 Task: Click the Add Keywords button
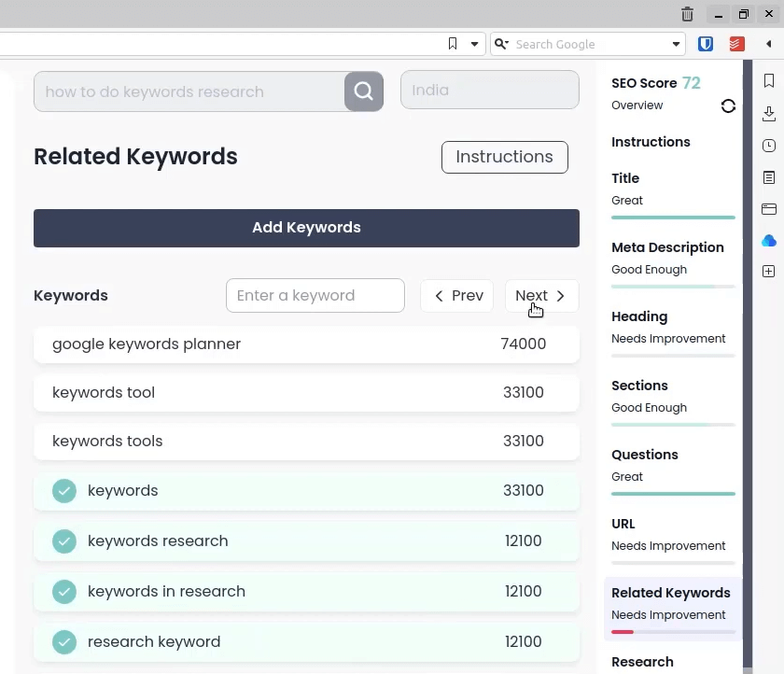(x=306, y=228)
